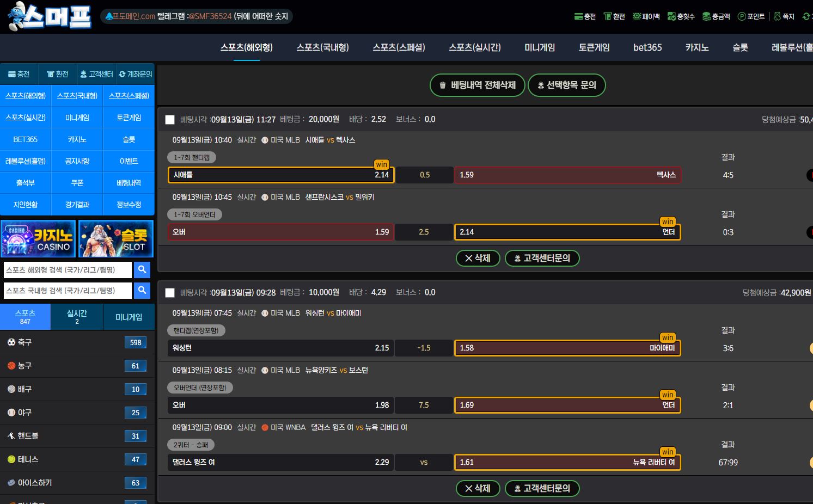
Task: Open the casino banner thumbnail
Action: (x=38, y=238)
